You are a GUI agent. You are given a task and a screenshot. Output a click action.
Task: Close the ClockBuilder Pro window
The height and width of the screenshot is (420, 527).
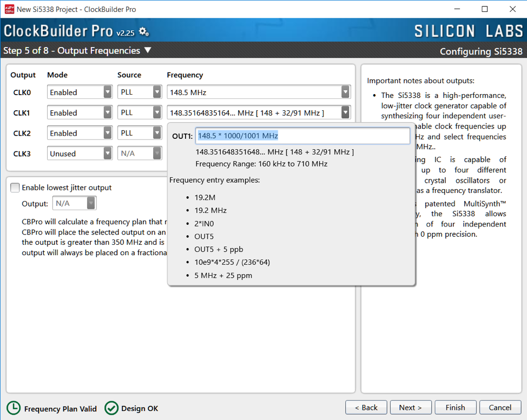coord(512,9)
